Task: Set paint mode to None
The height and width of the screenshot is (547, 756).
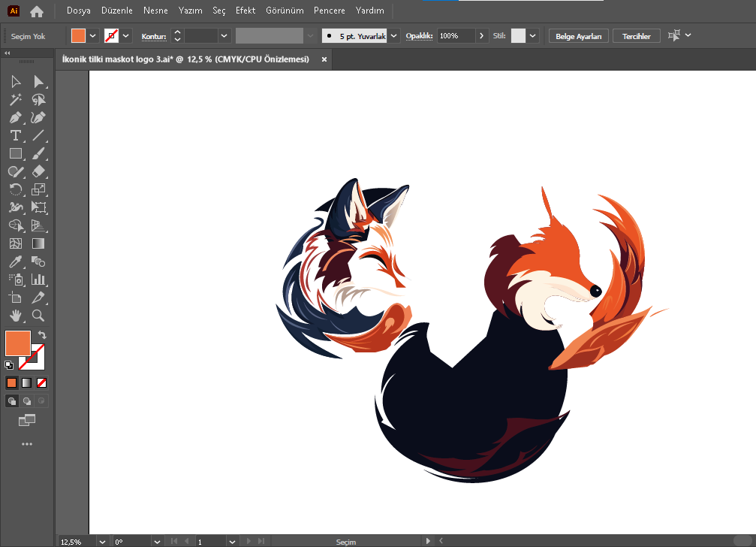Action: point(42,383)
